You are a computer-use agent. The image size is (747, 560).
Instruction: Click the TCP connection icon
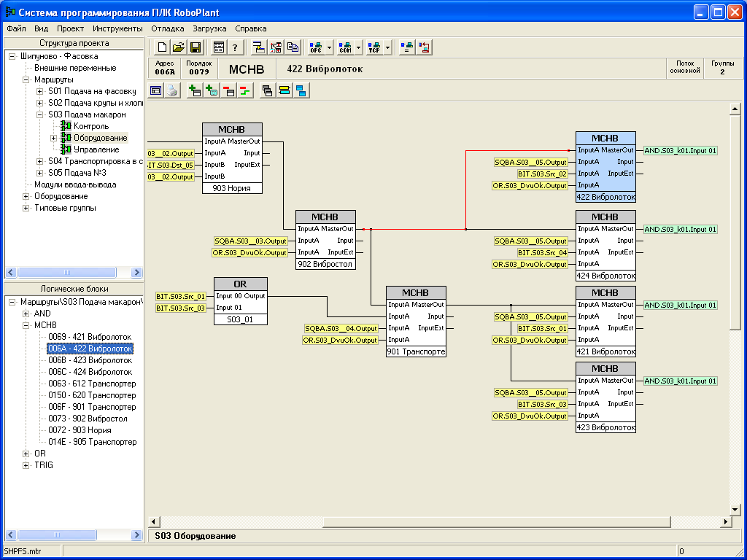(374, 47)
